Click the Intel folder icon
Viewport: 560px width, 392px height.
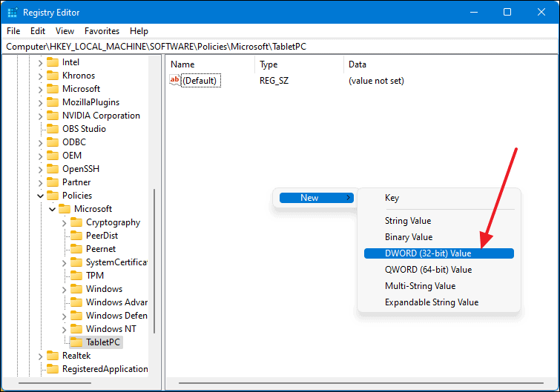(53, 62)
